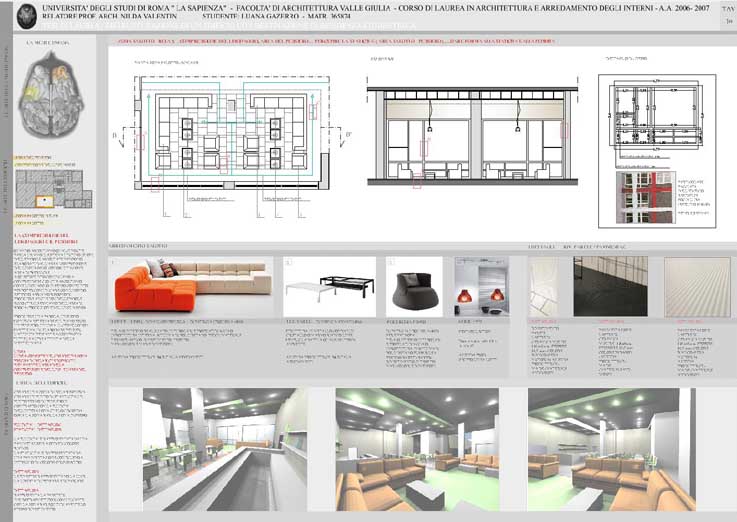Screen dimensions: 737x522
Task: Open the dark grey pouf armchair photo
Action: click(x=414, y=287)
